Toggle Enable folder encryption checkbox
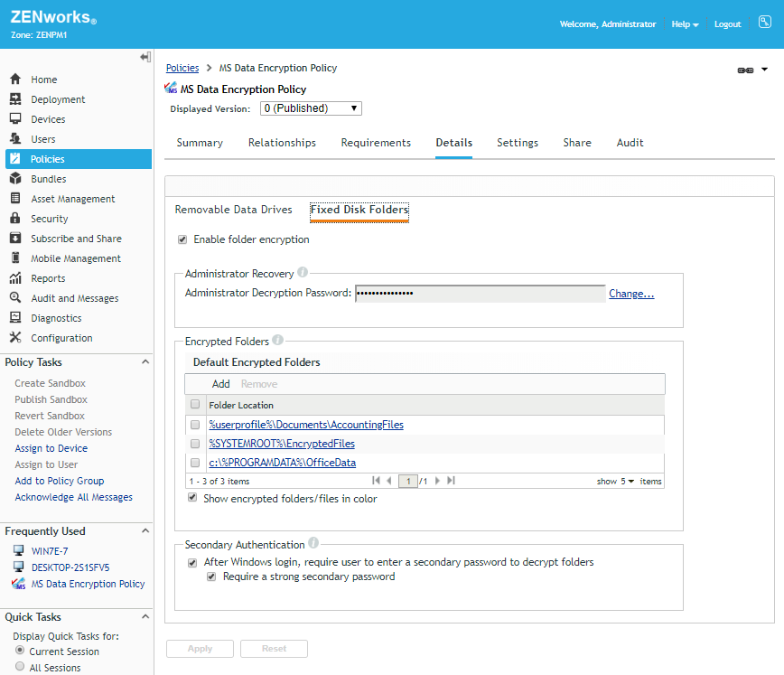Screen dimensions: 784x675 (182, 239)
